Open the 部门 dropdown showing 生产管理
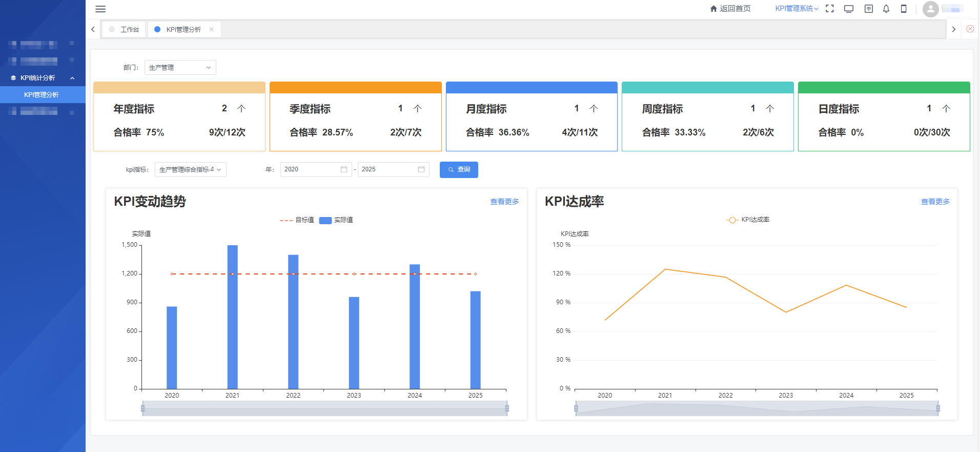Image resolution: width=980 pixels, height=452 pixels. 180,68
